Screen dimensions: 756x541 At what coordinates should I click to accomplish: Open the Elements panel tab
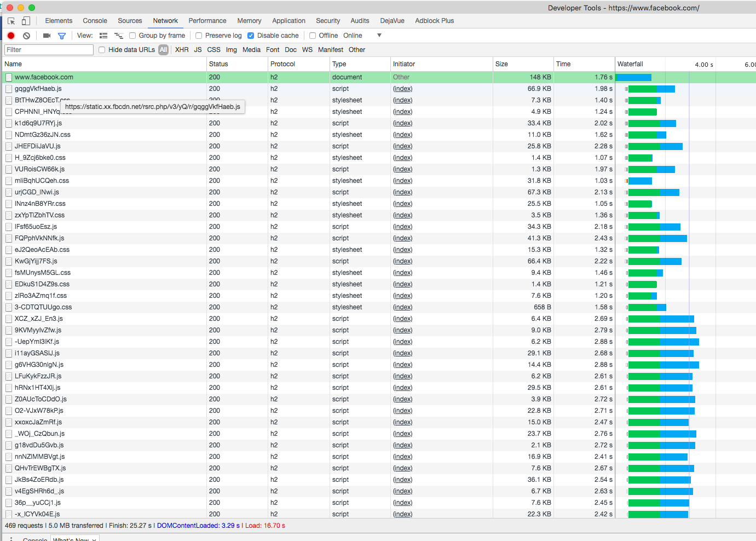click(x=59, y=21)
